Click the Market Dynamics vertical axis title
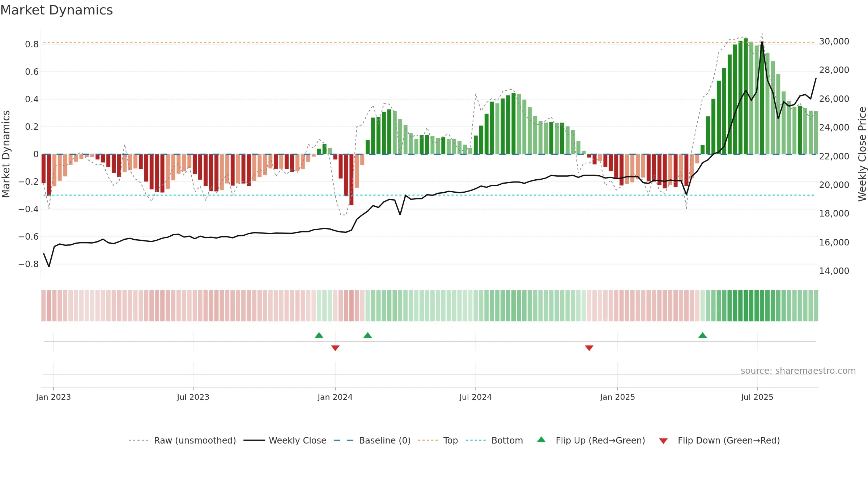The image size is (868, 488). (6, 154)
